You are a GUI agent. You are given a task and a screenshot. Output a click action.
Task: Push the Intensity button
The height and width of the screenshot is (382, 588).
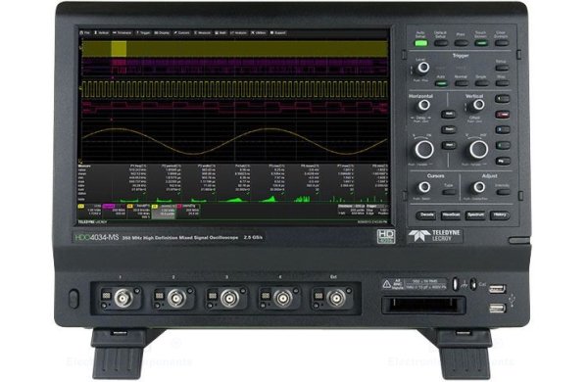click(x=503, y=192)
